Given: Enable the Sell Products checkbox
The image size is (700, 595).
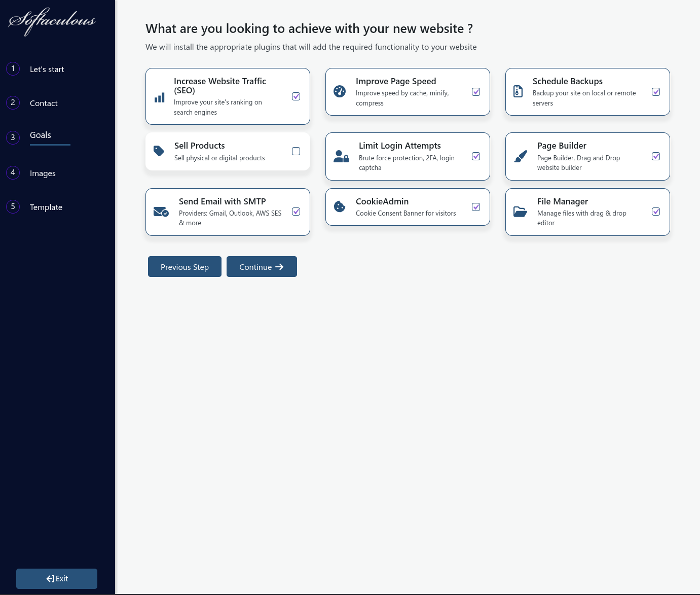Looking at the screenshot, I should point(296,151).
